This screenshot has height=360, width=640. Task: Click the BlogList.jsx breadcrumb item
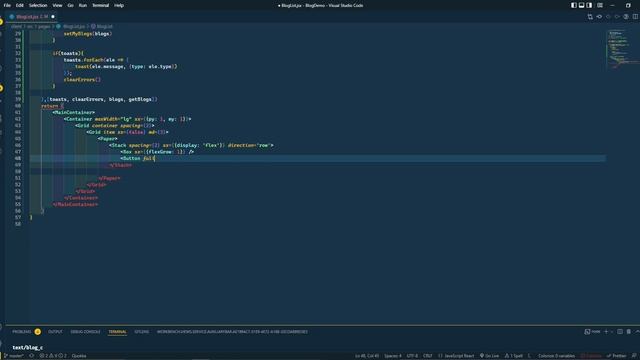[x=73, y=26]
